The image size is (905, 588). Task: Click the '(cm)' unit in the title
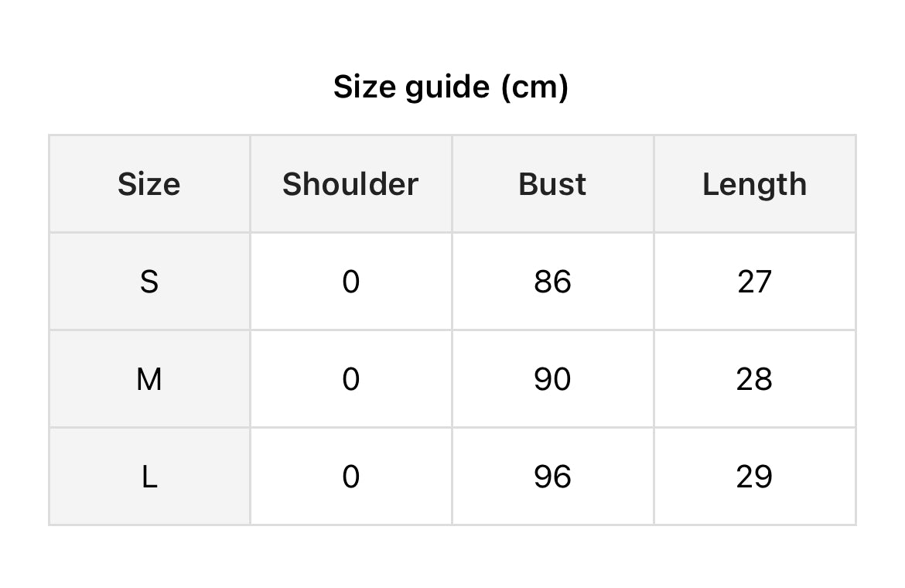pos(534,87)
